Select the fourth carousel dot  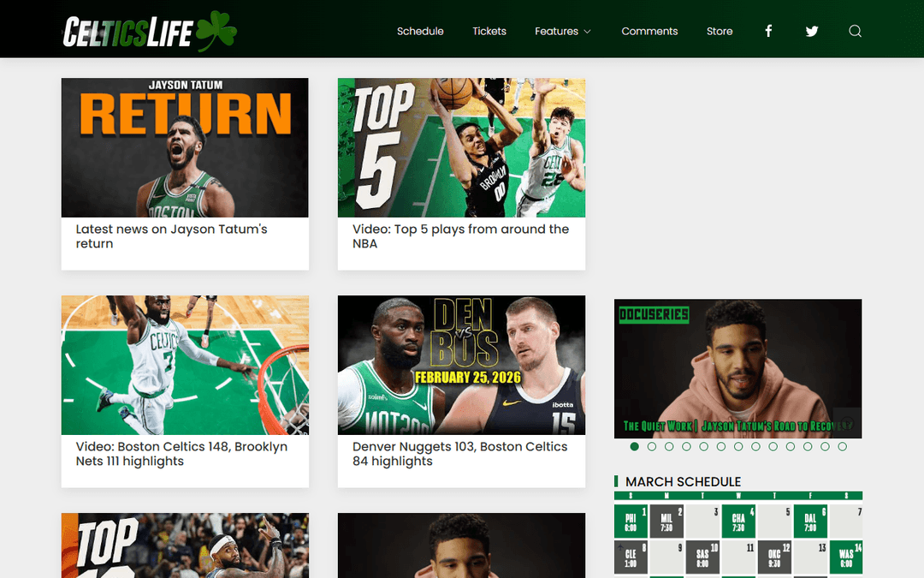coord(686,446)
